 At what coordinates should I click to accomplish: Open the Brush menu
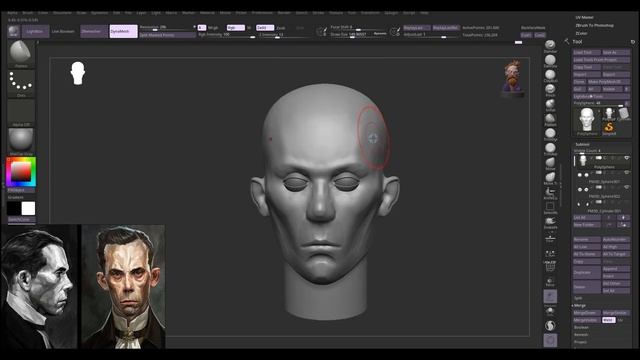pos(28,13)
